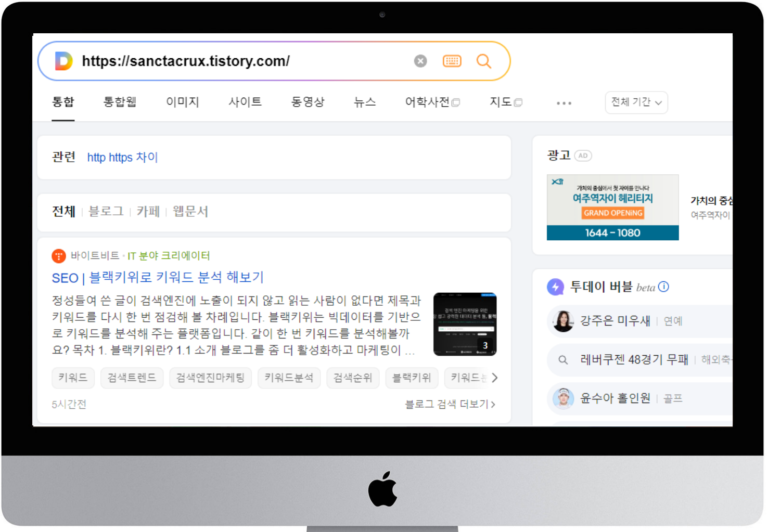Open the on-screen keyboard icon
This screenshot has height=532, width=768.
[x=452, y=61]
